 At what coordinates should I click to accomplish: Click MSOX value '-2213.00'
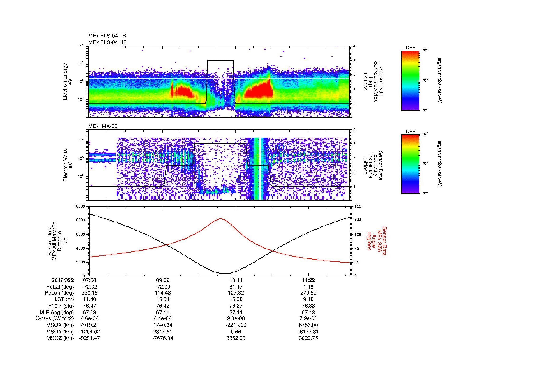(x=236, y=325)
